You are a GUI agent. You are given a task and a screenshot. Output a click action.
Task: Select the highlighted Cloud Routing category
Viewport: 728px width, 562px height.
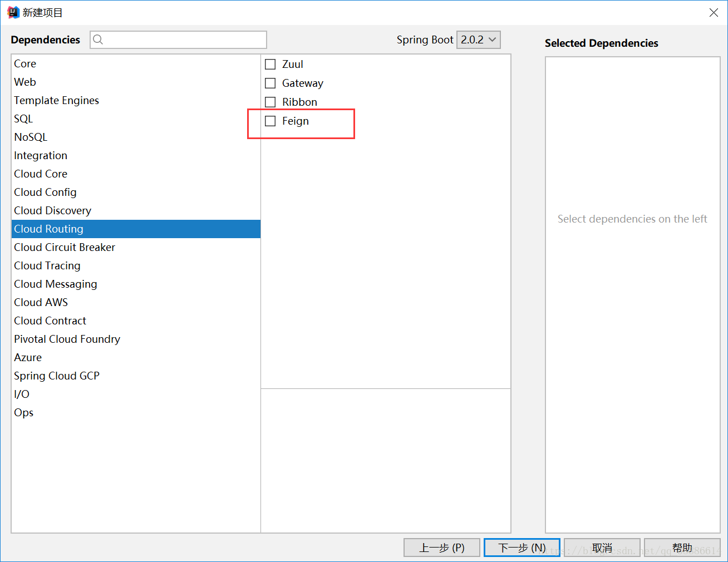click(136, 229)
